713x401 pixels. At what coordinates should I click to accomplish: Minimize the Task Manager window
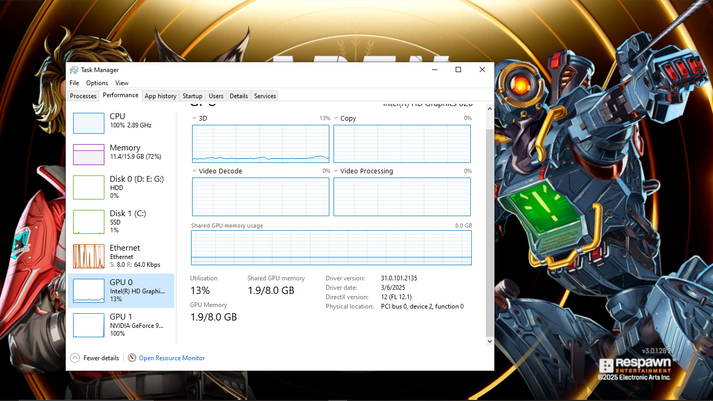435,70
